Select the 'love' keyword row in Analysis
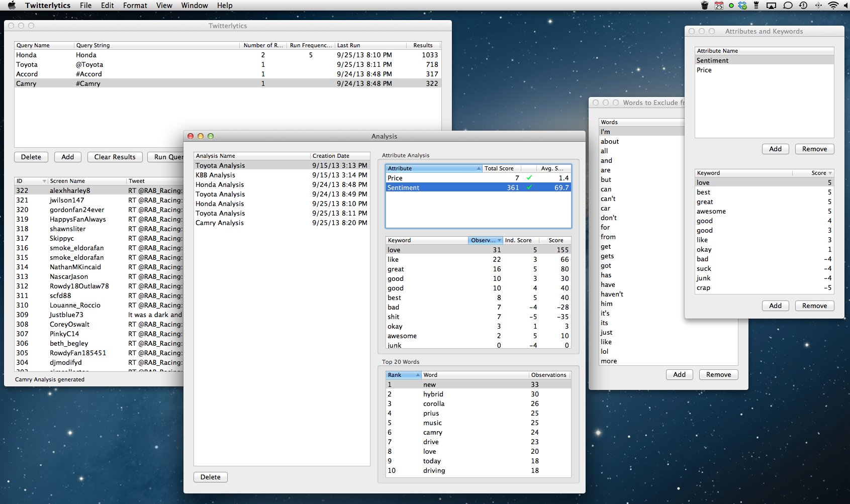850x504 pixels. point(478,250)
